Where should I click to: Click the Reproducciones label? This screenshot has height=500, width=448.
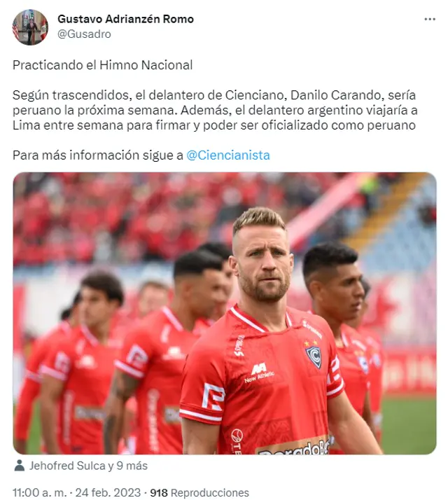[x=210, y=493]
